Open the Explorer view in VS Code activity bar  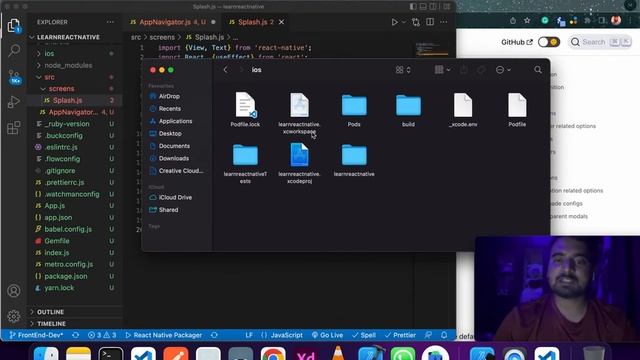click(x=14, y=26)
